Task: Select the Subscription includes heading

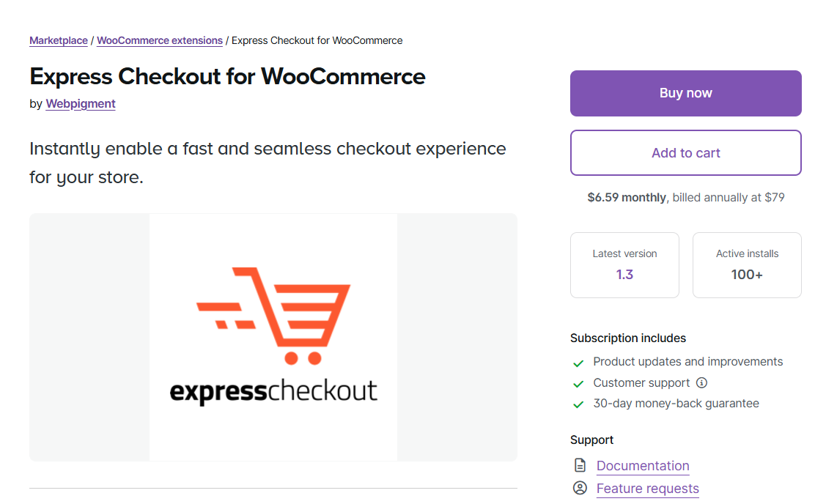Action: tap(628, 338)
